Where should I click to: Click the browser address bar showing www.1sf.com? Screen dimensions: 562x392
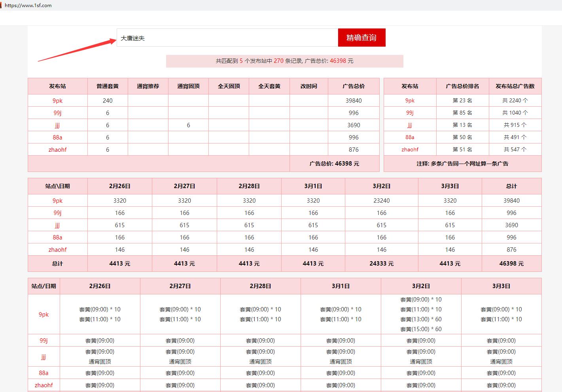[x=31, y=5]
